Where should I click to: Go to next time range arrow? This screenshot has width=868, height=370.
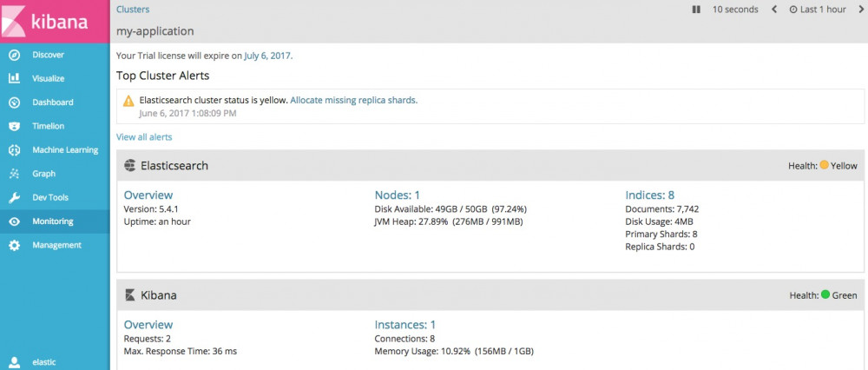tap(859, 10)
